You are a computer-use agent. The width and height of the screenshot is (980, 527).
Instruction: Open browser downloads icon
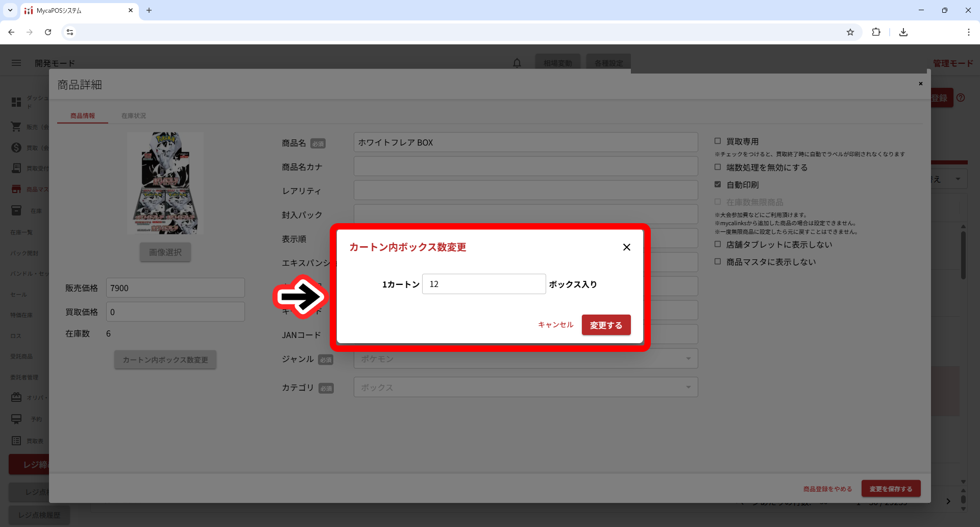point(903,32)
